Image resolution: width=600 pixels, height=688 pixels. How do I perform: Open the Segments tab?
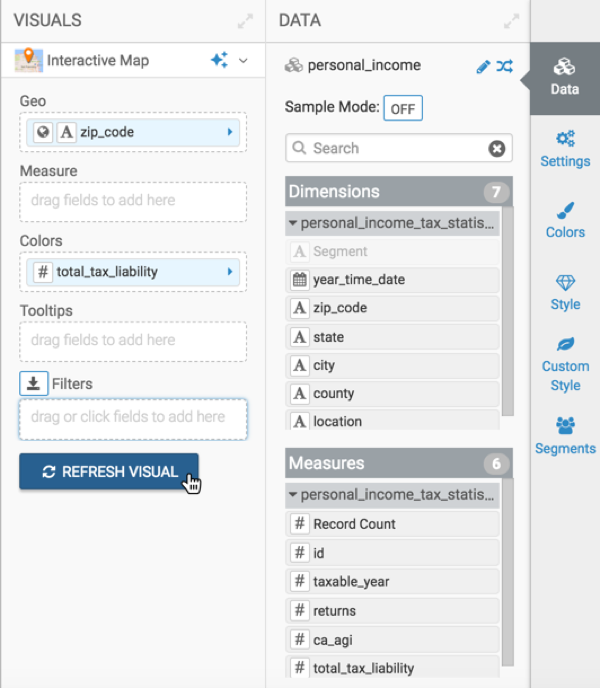pos(565,435)
